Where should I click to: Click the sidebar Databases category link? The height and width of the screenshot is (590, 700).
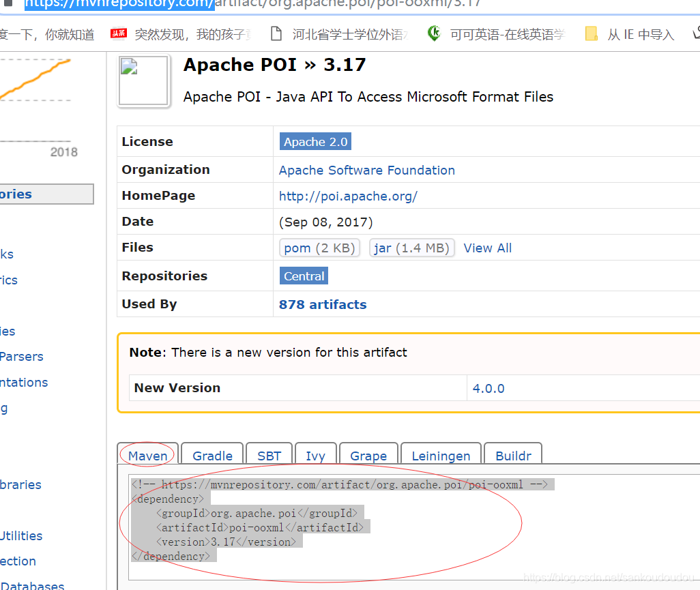[32, 585]
